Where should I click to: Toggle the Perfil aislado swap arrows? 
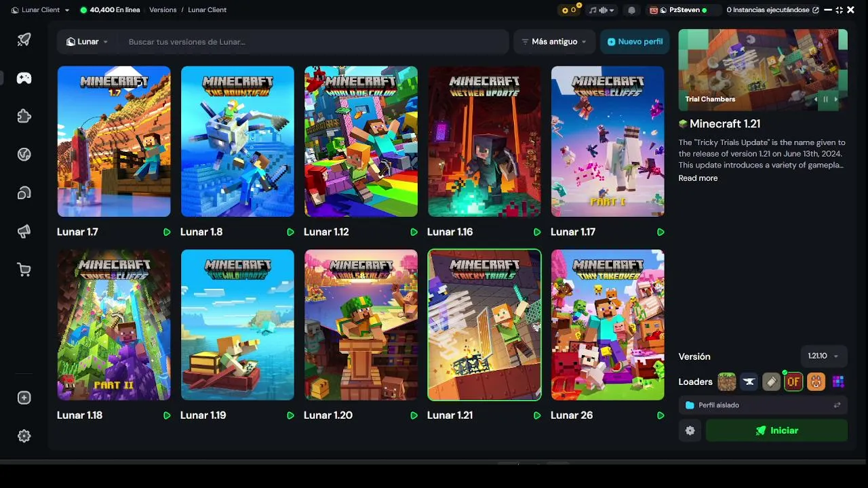(x=837, y=405)
